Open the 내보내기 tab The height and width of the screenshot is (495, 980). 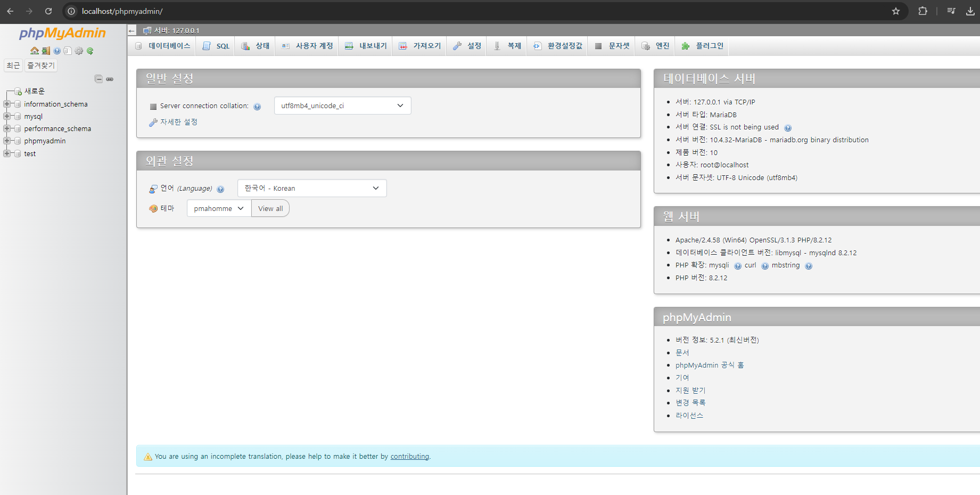(x=366, y=46)
